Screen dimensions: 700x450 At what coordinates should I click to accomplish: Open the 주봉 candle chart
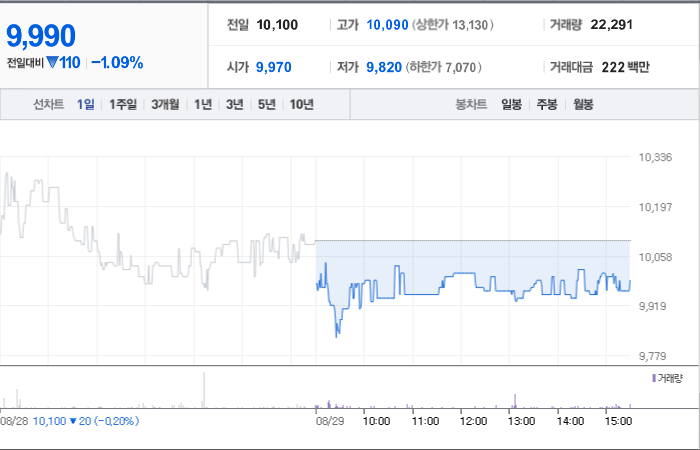pyautogui.click(x=547, y=104)
